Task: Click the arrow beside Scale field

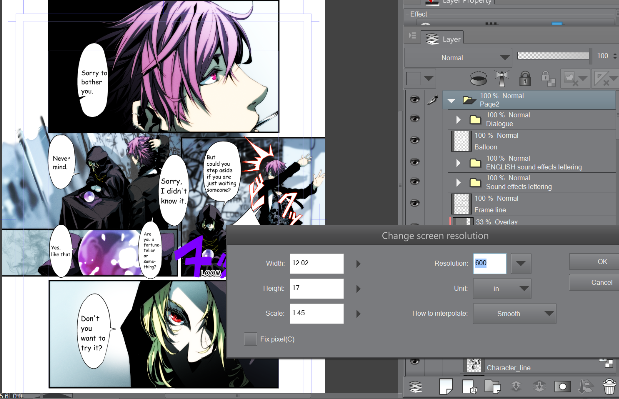Action: coord(358,314)
